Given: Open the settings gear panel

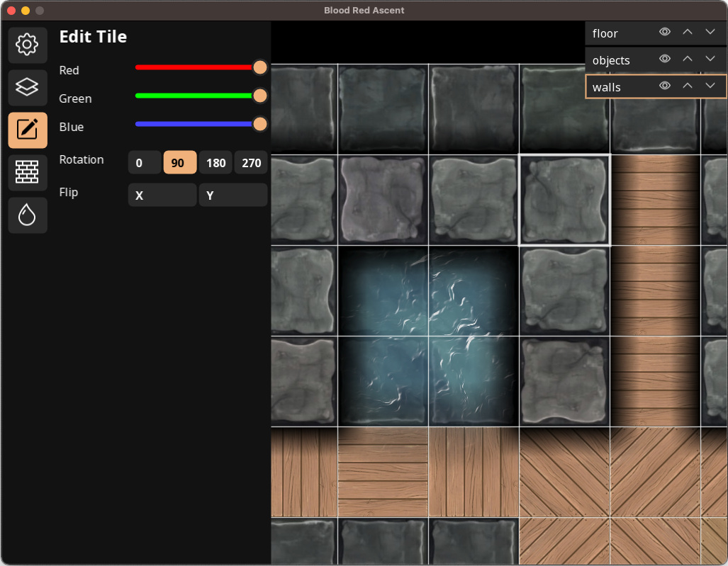Looking at the screenshot, I should click(28, 45).
